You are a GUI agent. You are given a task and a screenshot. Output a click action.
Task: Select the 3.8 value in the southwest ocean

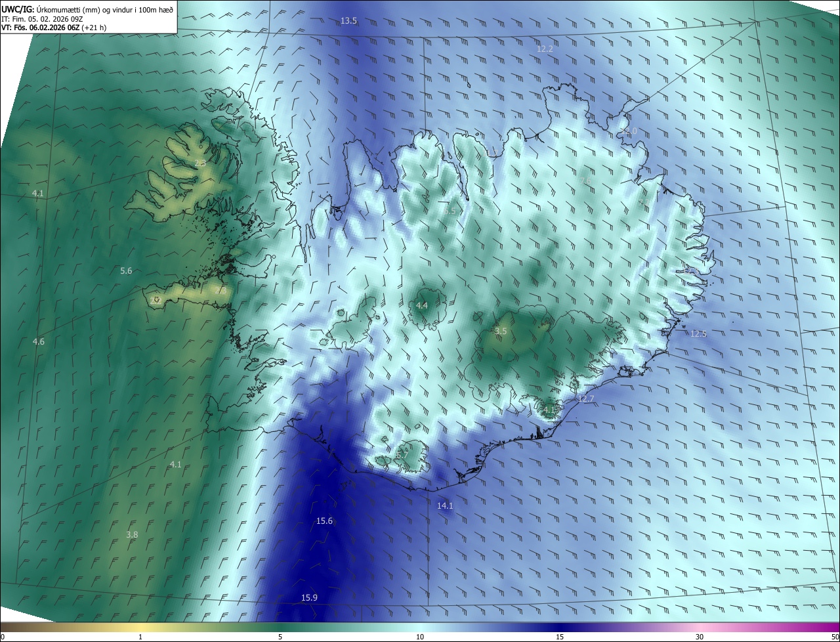[132, 535]
